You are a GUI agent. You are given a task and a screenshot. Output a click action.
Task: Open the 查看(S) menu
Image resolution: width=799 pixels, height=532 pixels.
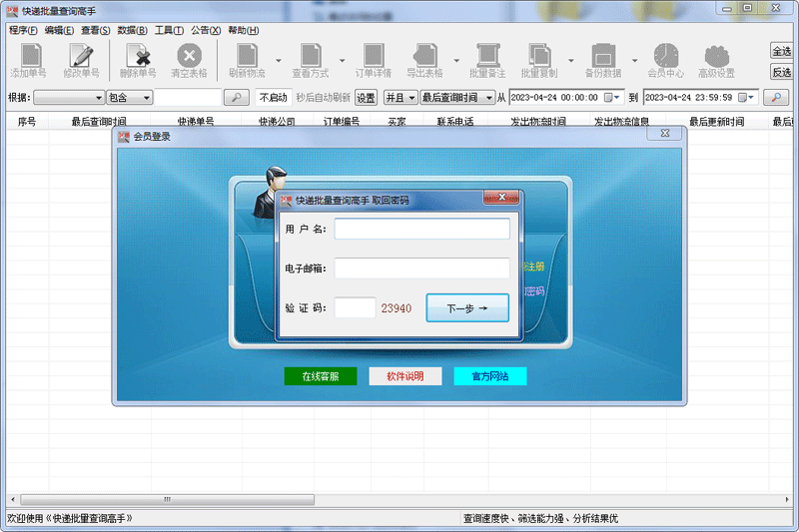click(95, 31)
